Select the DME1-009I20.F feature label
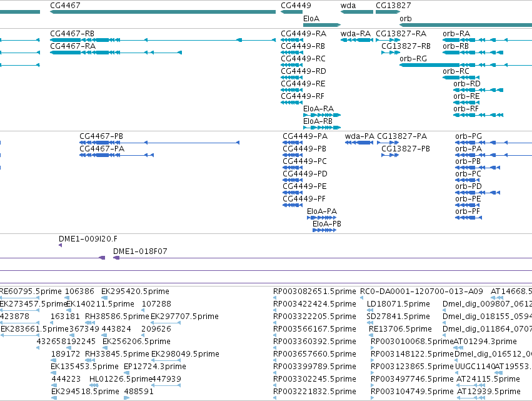This screenshot has height=401, width=532. tap(88, 239)
